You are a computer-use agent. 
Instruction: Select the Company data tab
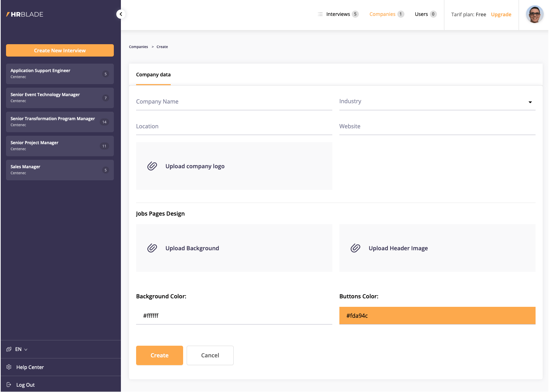[x=153, y=75]
